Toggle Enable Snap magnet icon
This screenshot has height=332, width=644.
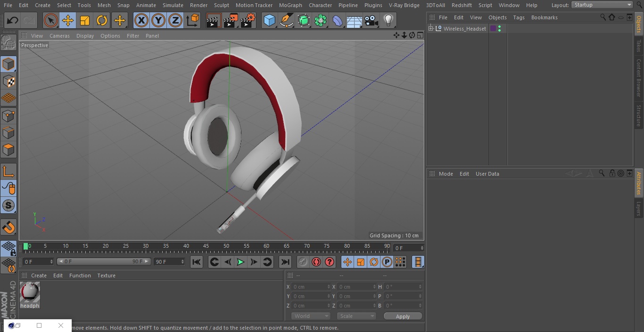click(8, 227)
